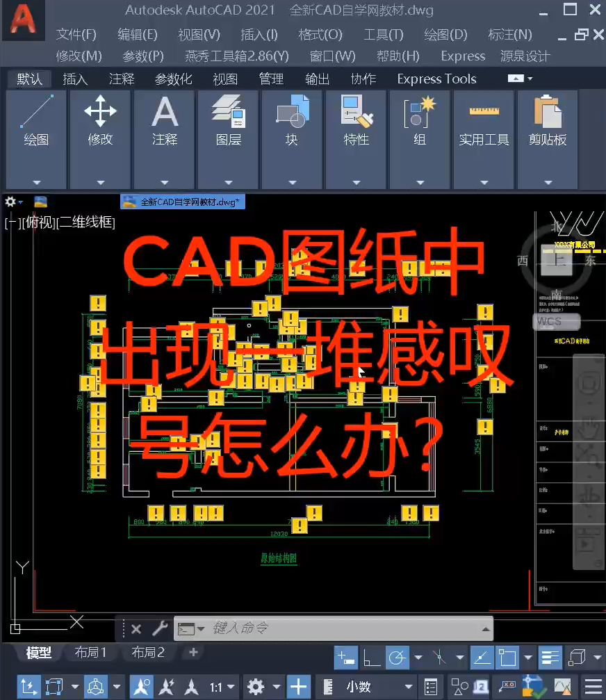Switch to the Express Tools ribbon tab
606x700 pixels.
coord(437,79)
